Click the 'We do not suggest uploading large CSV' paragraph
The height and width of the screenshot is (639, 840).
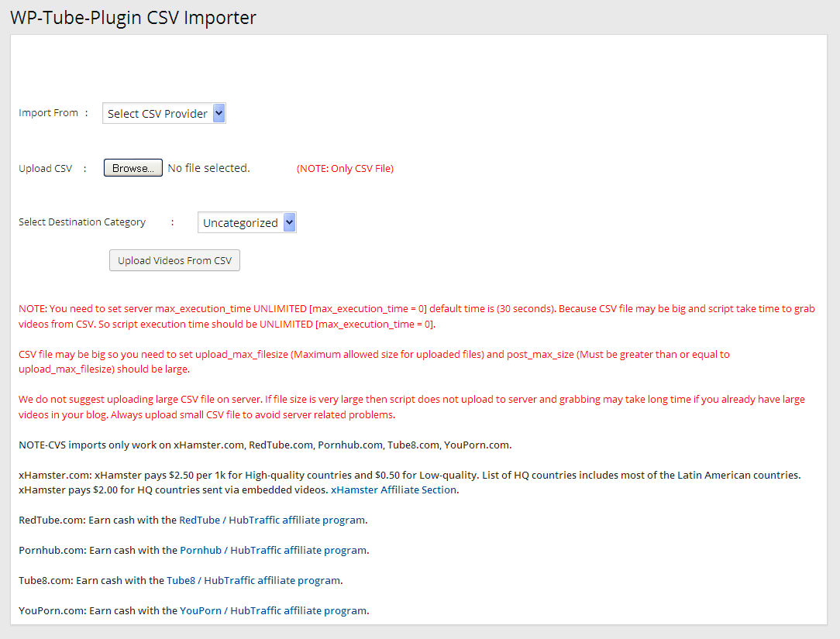411,407
